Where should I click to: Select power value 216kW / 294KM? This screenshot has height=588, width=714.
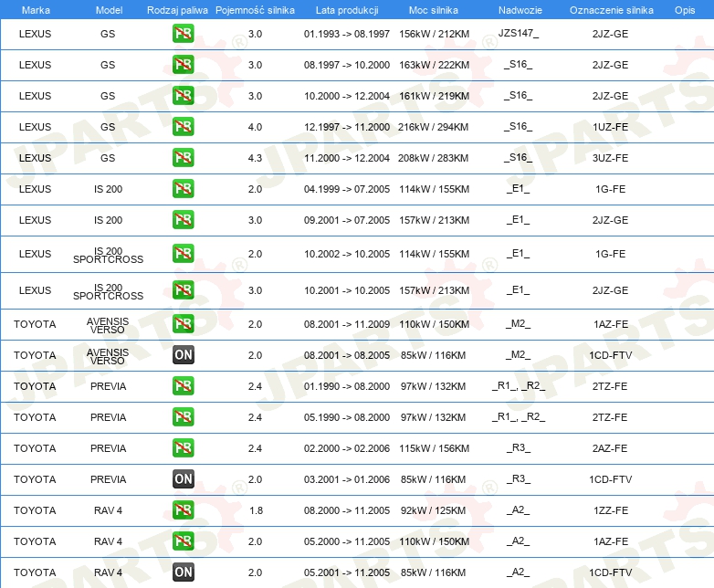[433, 127]
